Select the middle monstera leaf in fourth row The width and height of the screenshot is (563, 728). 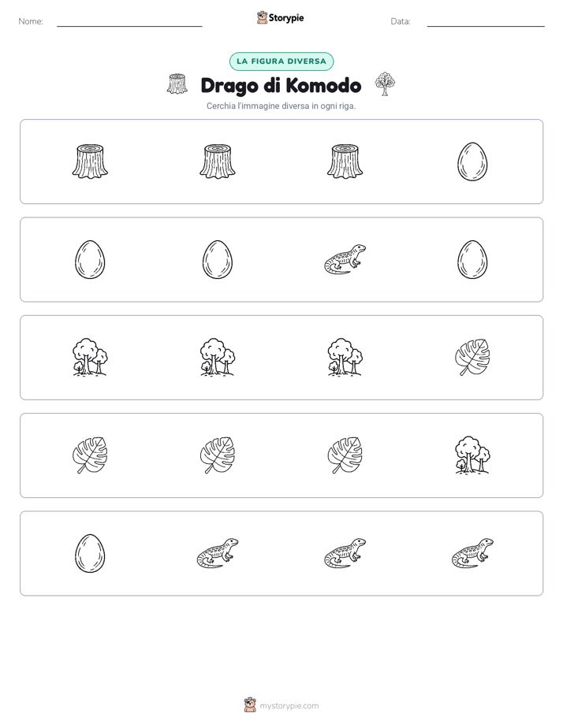click(218, 455)
